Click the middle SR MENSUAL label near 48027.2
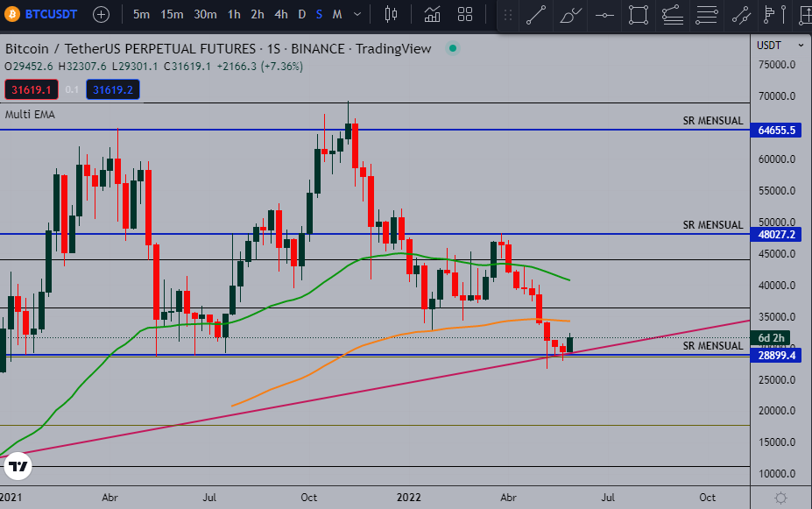812x509 pixels. 712,225
